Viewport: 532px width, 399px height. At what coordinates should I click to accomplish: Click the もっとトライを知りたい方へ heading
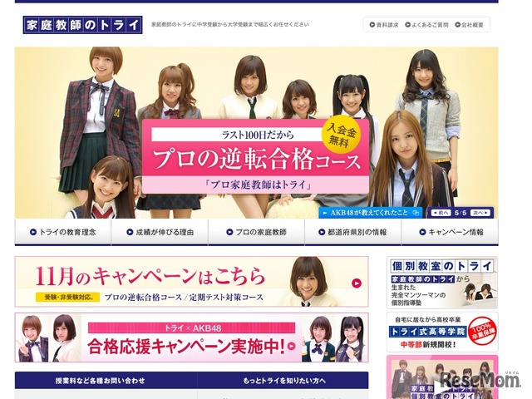(283, 381)
